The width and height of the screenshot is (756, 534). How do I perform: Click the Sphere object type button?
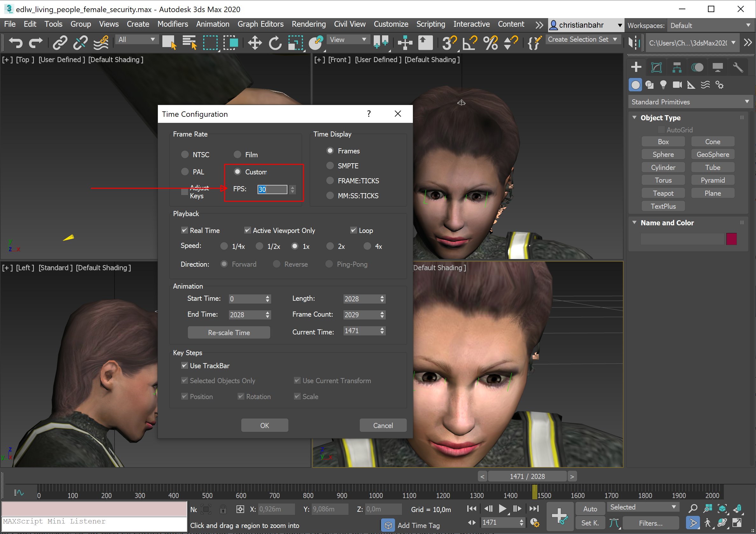(x=663, y=154)
